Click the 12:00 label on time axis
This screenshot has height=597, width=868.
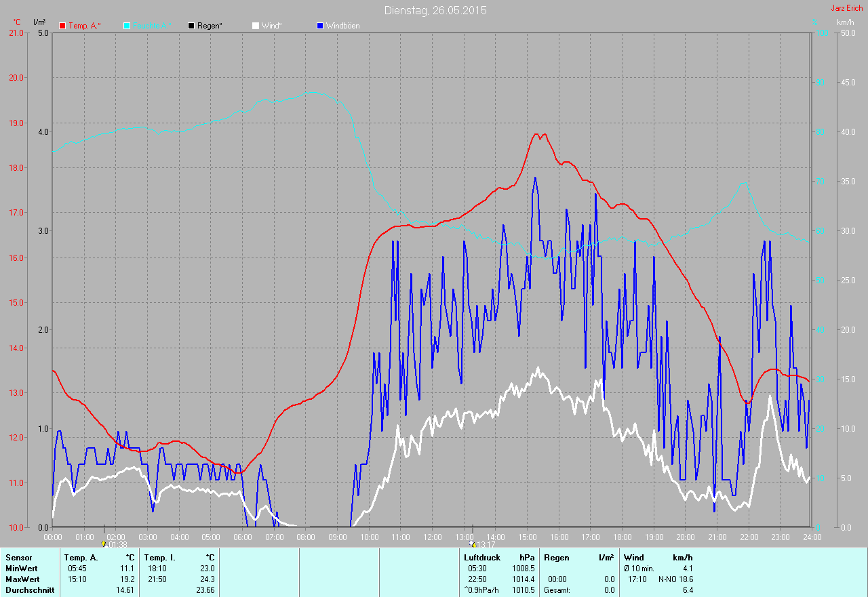(432, 537)
